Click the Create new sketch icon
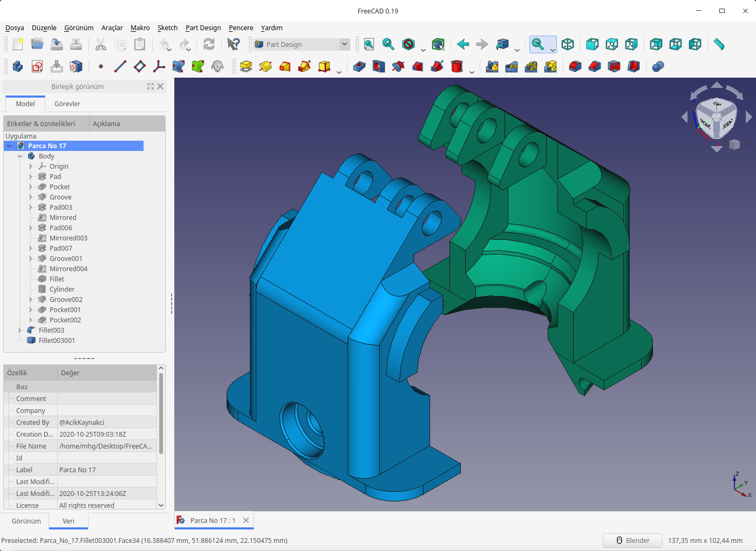This screenshot has height=551, width=756. click(x=37, y=66)
